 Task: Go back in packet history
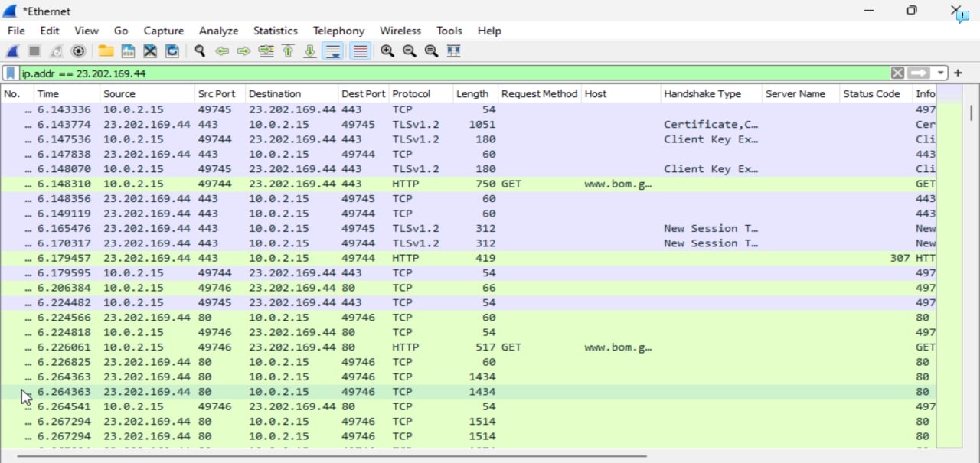click(222, 51)
